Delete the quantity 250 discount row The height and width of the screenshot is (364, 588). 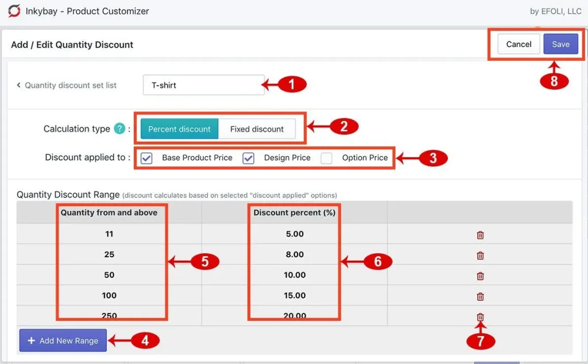pyautogui.click(x=479, y=316)
